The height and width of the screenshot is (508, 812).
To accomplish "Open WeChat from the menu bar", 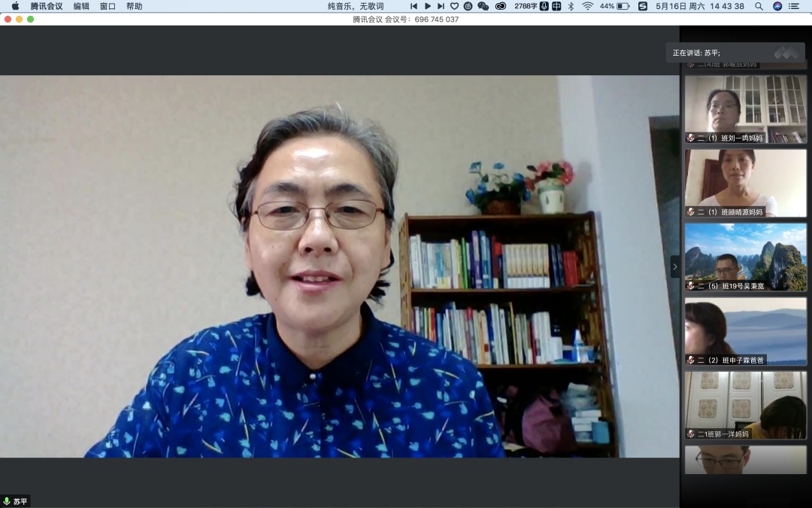I will (x=483, y=6).
